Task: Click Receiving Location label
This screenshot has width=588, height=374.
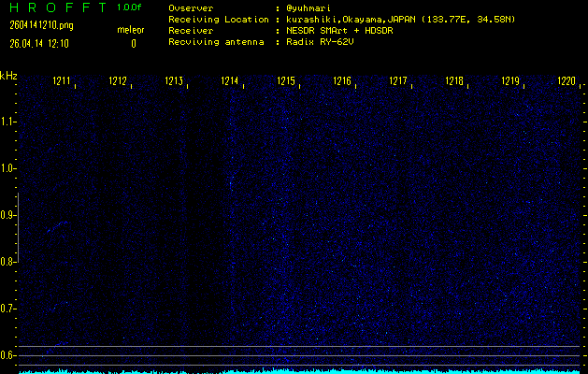Action: coord(219,20)
